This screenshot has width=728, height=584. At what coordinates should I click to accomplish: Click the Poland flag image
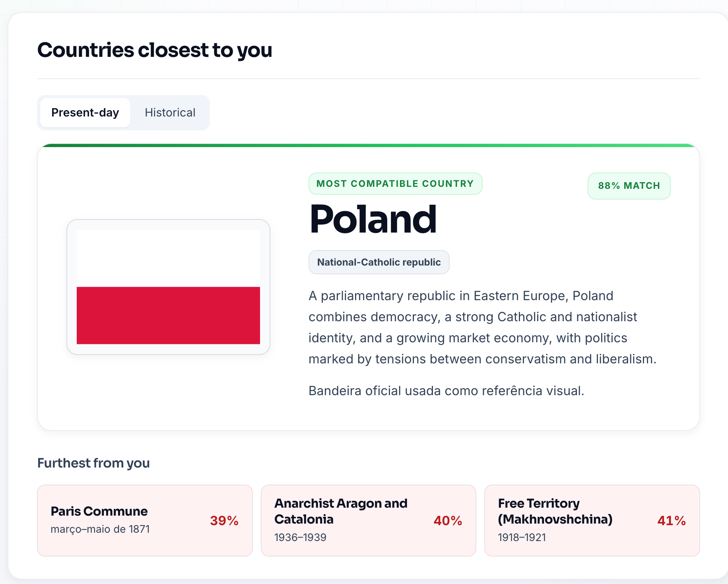click(168, 287)
